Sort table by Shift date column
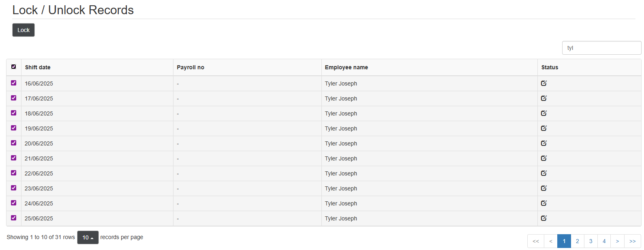The image size is (644, 250). click(x=38, y=67)
